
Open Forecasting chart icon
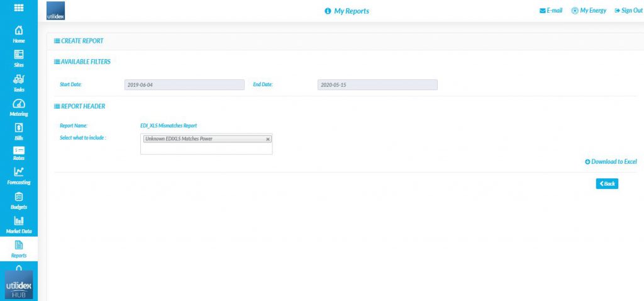point(19,175)
